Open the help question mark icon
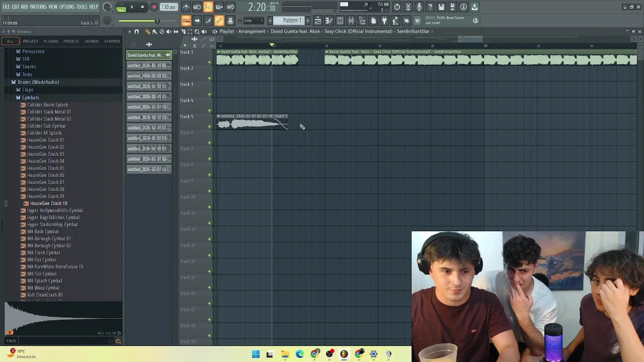This screenshot has width=644, height=362. pos(430,7)
